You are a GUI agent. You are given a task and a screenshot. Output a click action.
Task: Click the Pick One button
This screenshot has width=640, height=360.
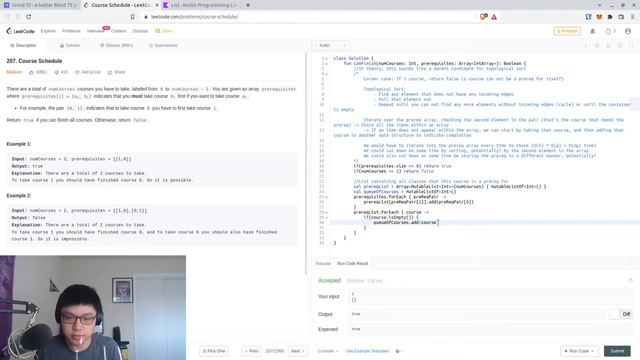214,351
